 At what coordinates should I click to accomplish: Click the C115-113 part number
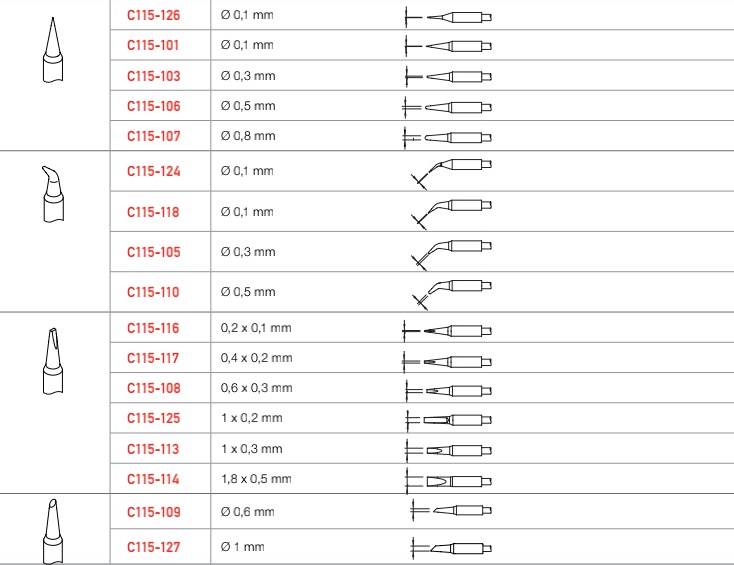point(153,449)
